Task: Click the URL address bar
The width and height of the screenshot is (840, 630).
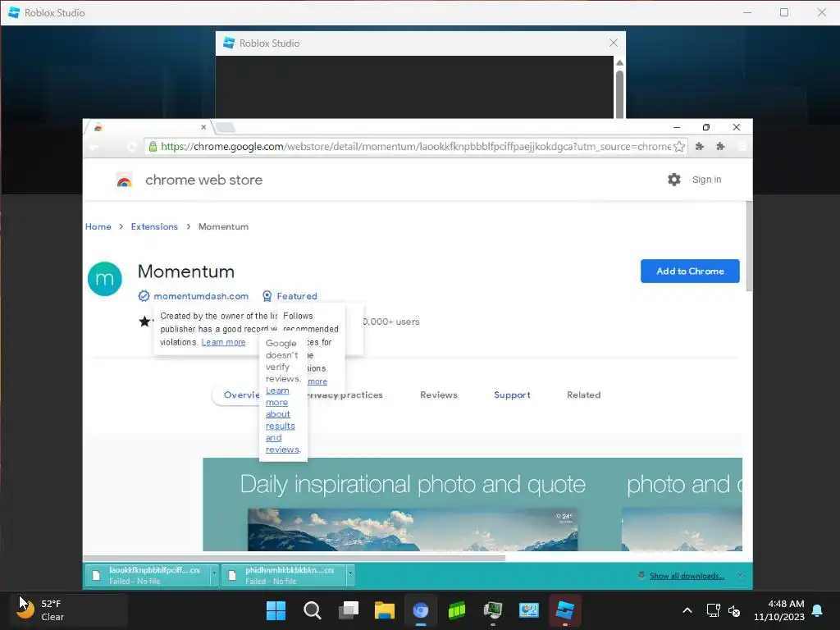Action: 415,146
